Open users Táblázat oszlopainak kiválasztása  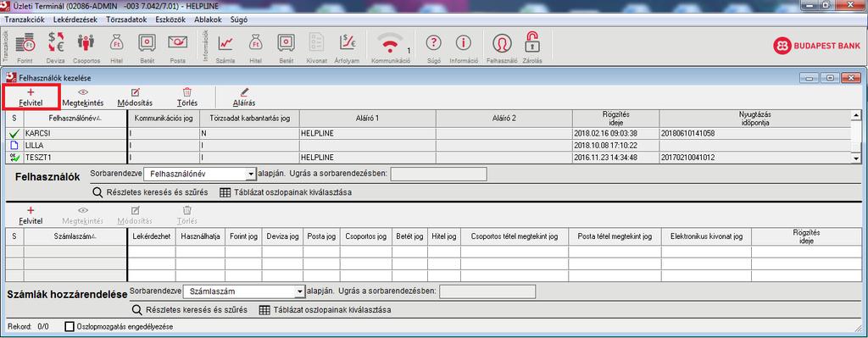coord(286,192)
